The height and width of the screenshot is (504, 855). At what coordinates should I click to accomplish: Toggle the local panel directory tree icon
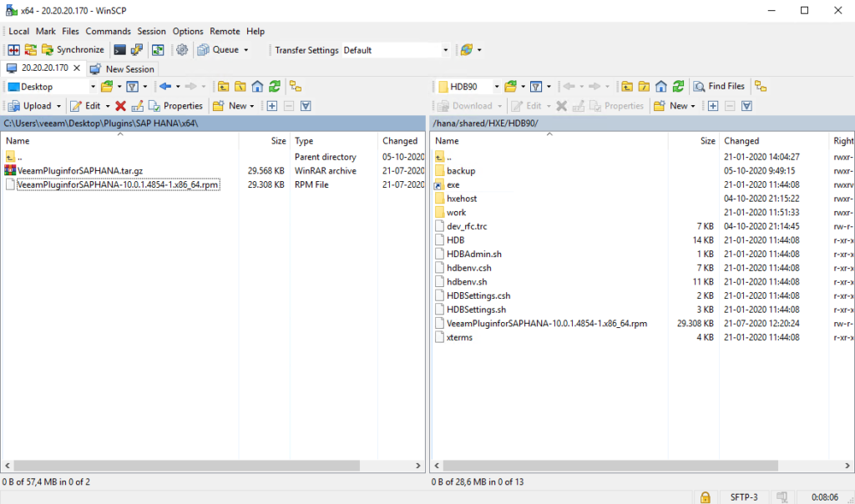[x=296, y=87]
